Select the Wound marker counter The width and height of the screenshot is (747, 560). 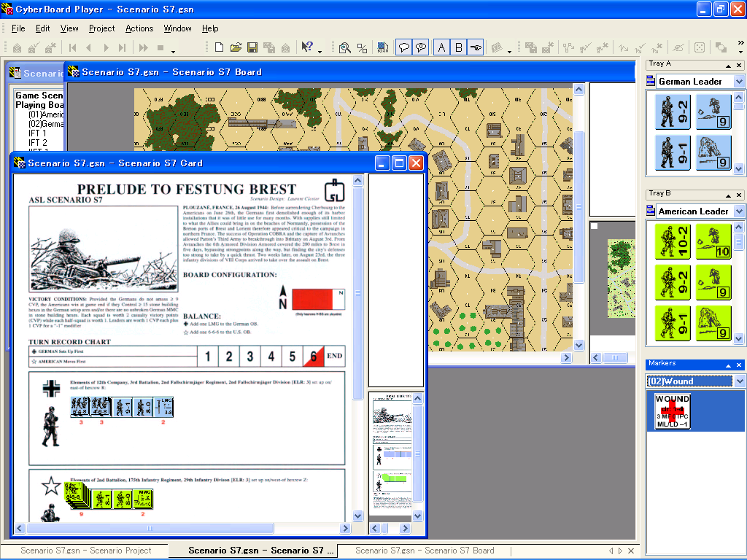(x=672, y=411)
